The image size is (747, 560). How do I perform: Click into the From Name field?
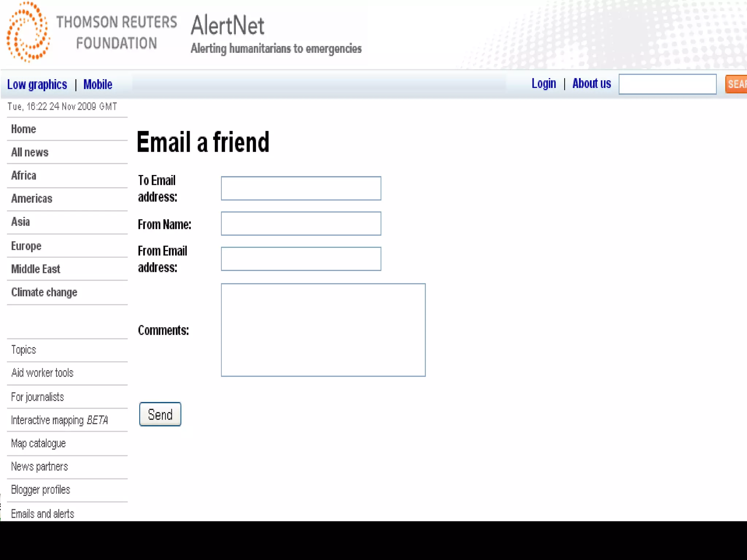coord(301,223)
